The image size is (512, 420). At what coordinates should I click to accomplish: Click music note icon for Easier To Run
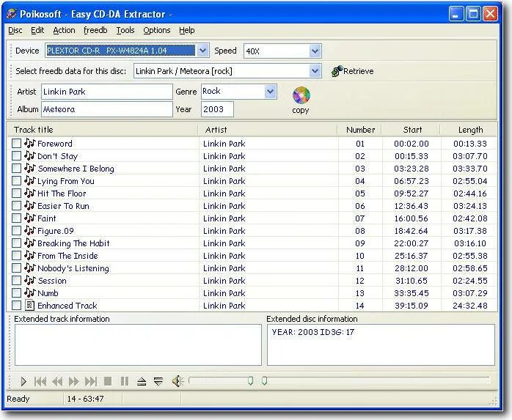[x=30, y=205]
